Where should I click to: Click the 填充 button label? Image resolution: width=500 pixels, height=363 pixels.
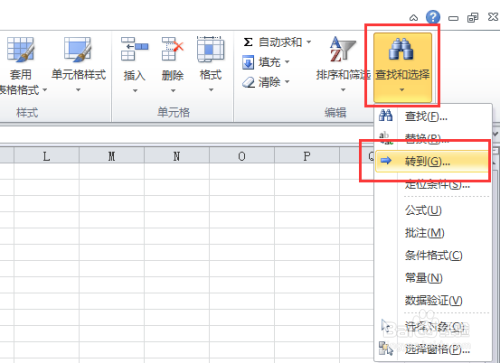click(x=269, y=62)
